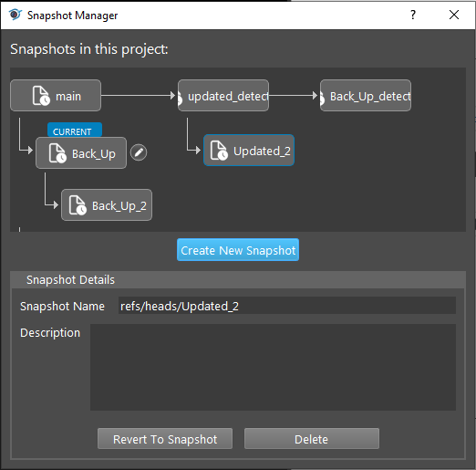
Task: Click Revert To Snapshot button
Action: (x=165, y=439)
